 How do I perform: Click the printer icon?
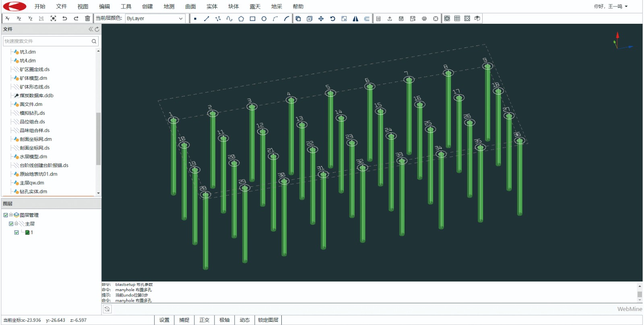424,19
